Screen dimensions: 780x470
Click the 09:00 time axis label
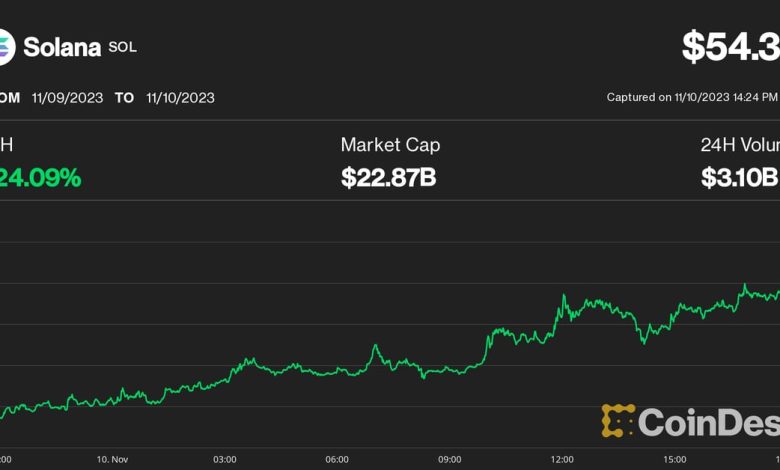(450, 459)
